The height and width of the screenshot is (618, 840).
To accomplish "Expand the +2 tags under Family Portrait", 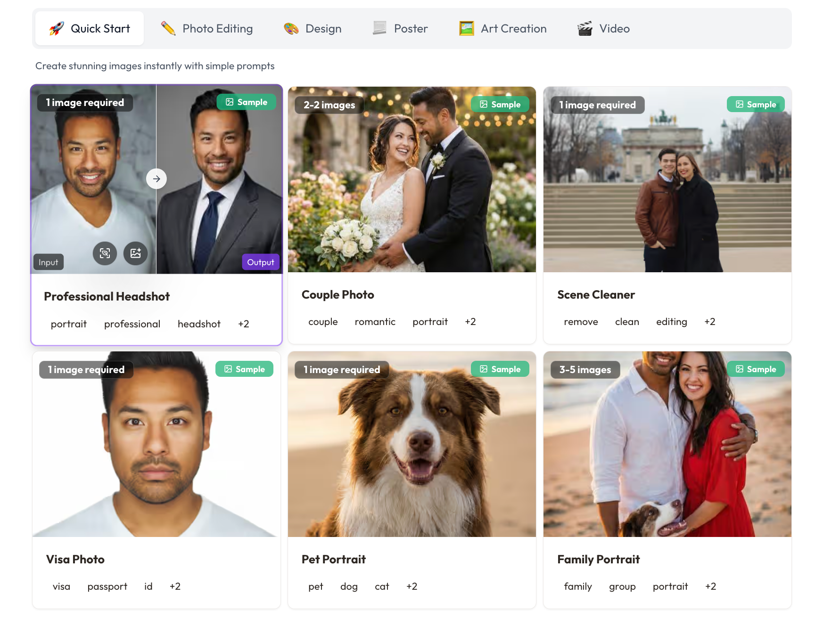I will (x=710, y=586).
